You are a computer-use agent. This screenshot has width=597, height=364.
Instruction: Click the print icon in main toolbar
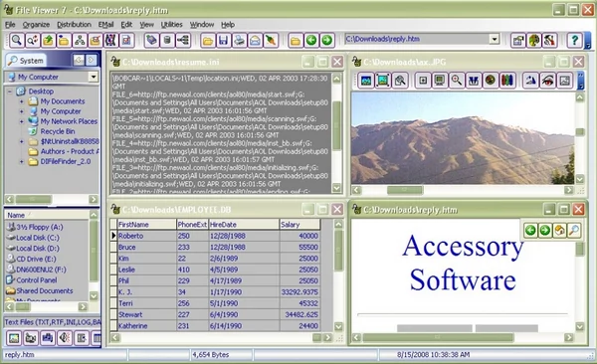coord(239,40)
